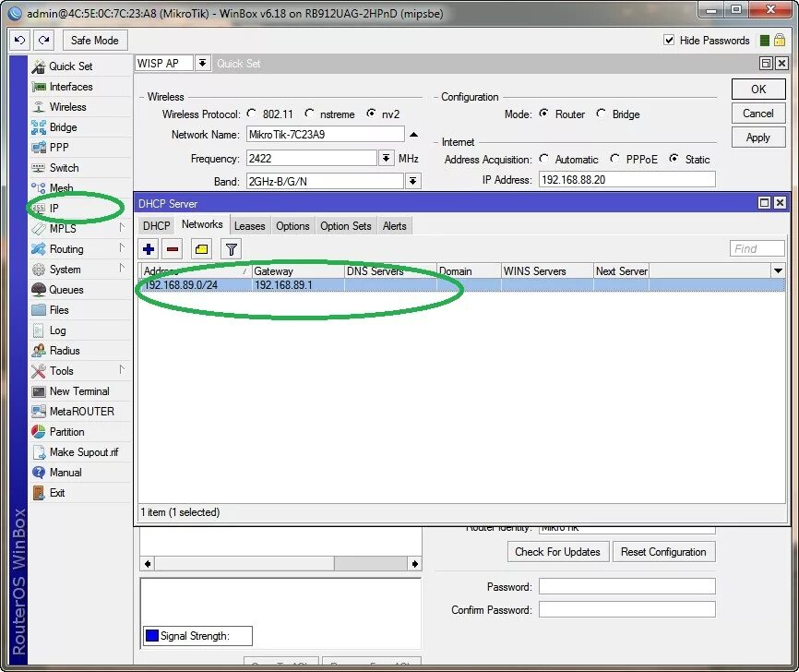799x672 pixels.
Task: Open Interfaces in the sidebar
Action: pos(79,87)
